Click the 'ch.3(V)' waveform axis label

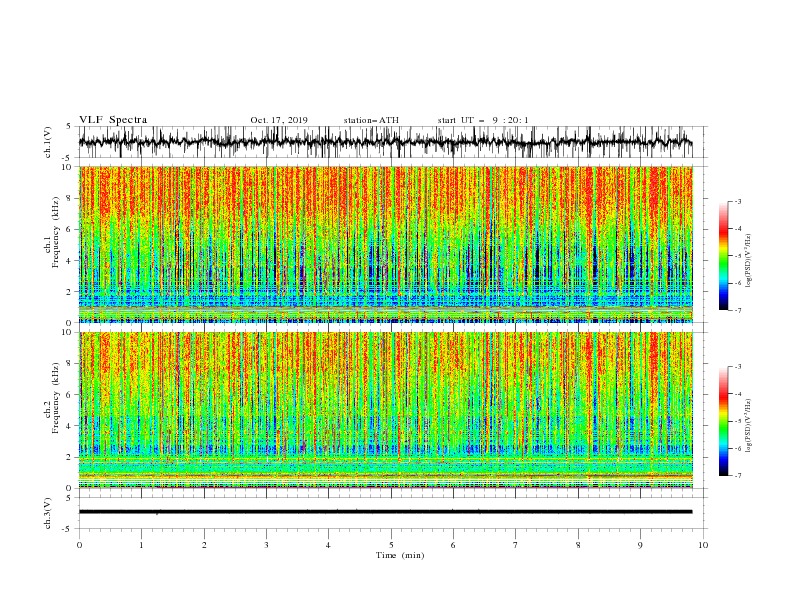pyautogui.click(x=48, y=513)
